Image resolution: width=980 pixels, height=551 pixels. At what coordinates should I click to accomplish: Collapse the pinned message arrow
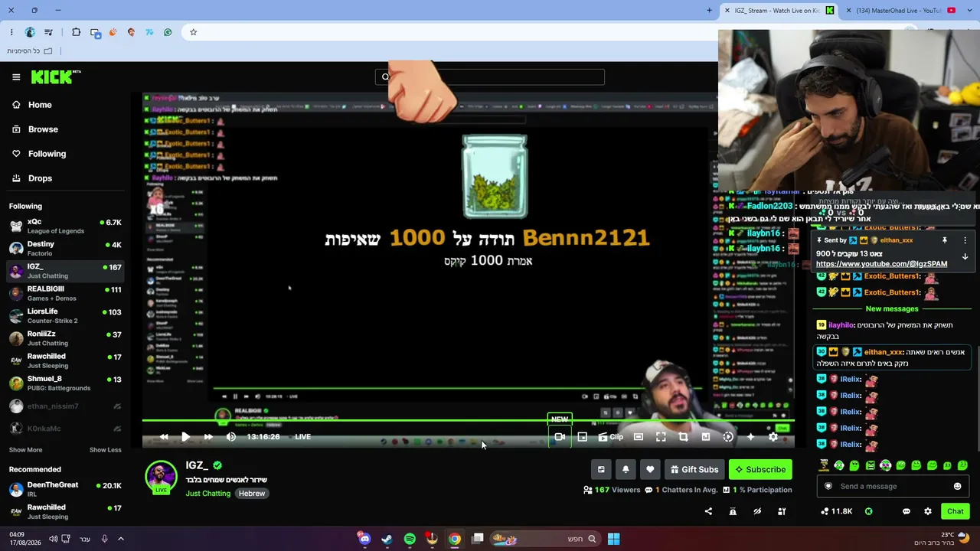click(965, 256)
